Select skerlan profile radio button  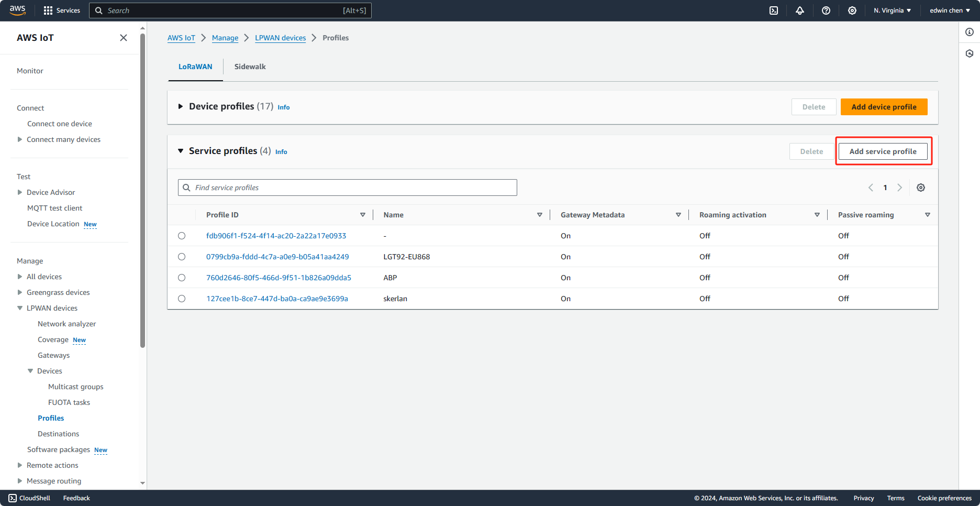(182, 299)
